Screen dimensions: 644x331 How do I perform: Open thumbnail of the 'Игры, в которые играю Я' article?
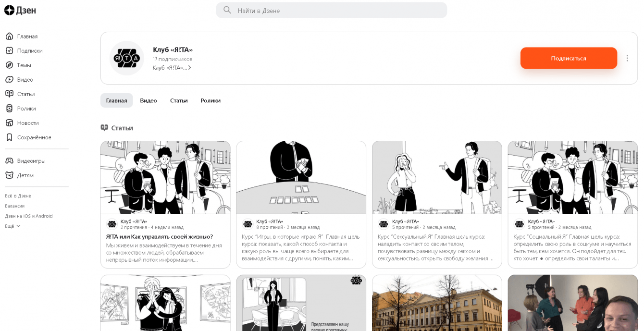pos(301,177)
